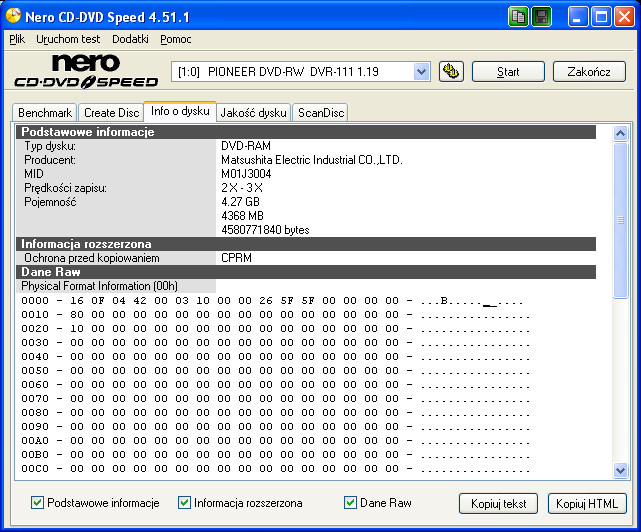Click the hex row starting with 00C0
This screenshot has height=532, width=641.
(275, 469)
